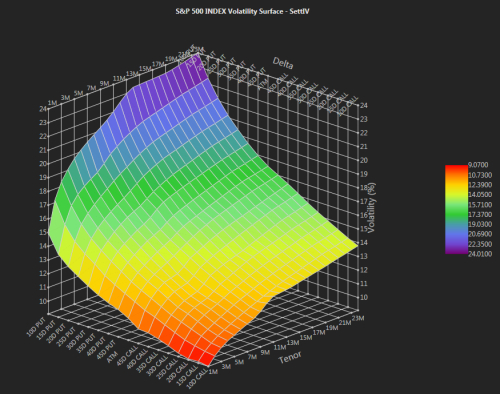Select the 24.0100 legend value
Viewport: 500px width, 394px height.
point(480,254)
